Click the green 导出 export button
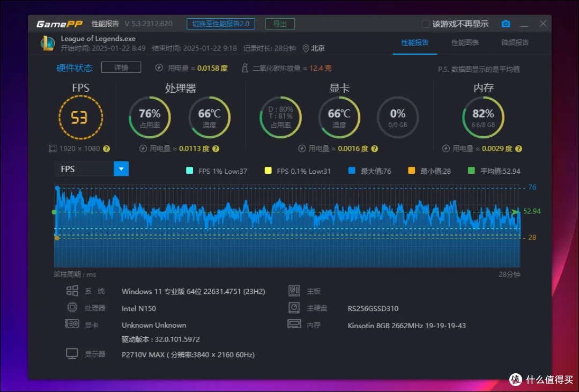The image size is (579, 392). point(280,24)
